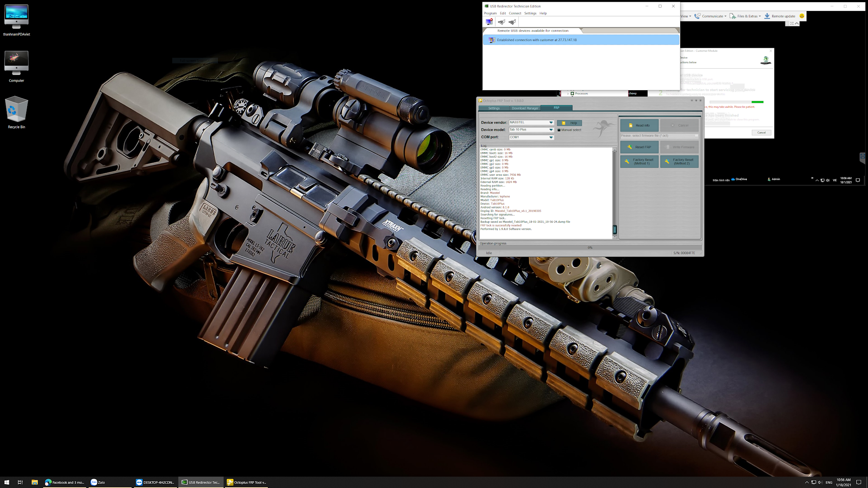Open the Connect menu in USB Redirector
This screenshot has height=488, width=868.
pyautogui.click(x=515, y=13)
